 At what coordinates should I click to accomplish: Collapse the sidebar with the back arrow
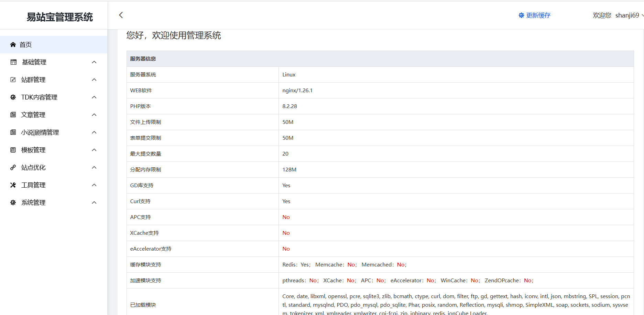[121, 15]
